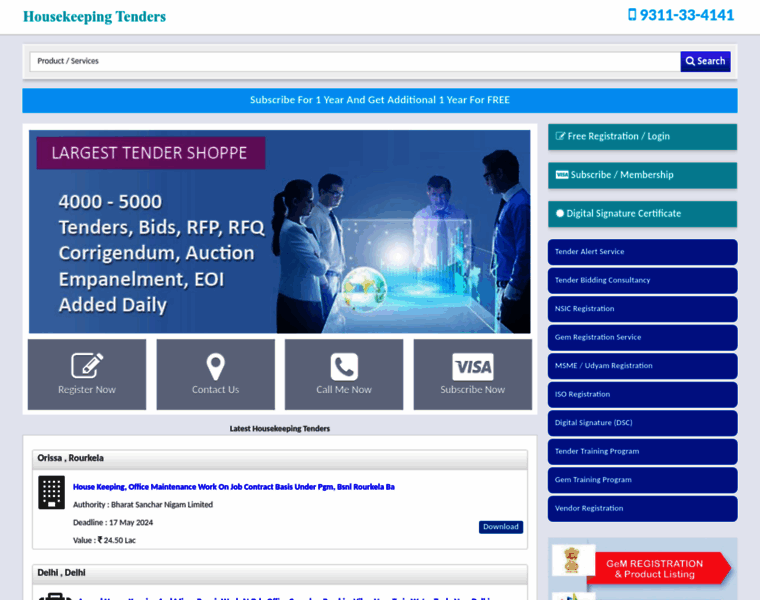Open Gem Training Program menu item

[642, 480]
